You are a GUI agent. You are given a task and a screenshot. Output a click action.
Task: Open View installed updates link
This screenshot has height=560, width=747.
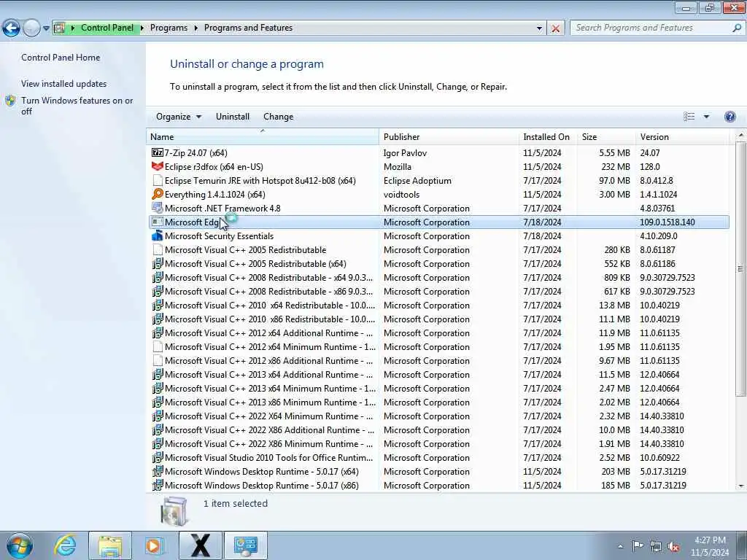pyautogui.click(x=64, y=83)
